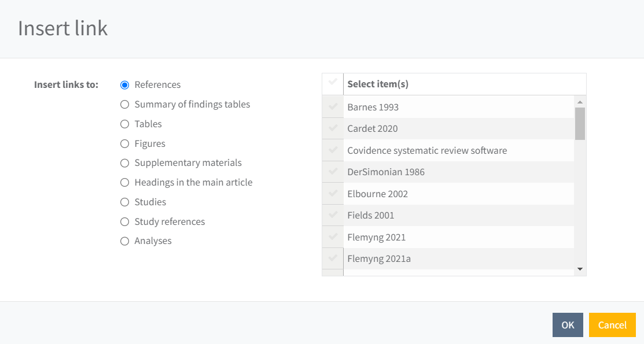Screen dimensions: 644x344
Task: Select the Summary of findings tables option
Action: tap(124, 104)
